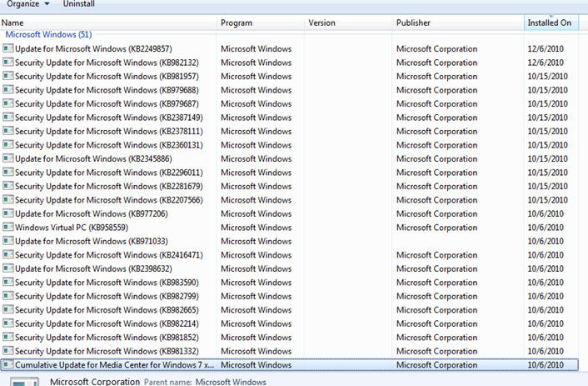
Task: Click the icon for Security Update KB982132
Action: (7, 63)
